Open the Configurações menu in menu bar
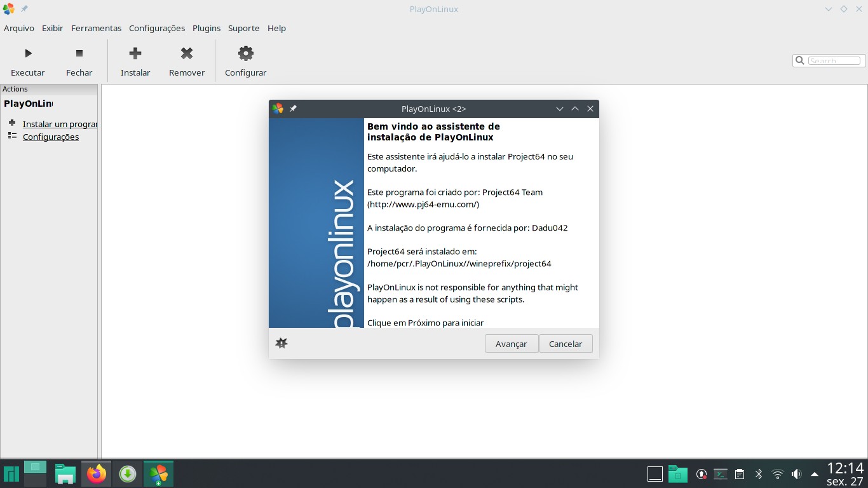Image resolution: width=868 pixels, height=488 pixels. click(157, 28)
